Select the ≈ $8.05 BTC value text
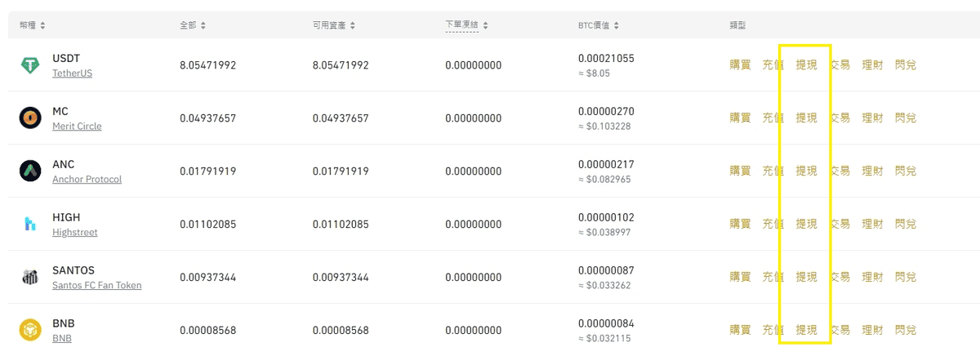 coord(594,73)
